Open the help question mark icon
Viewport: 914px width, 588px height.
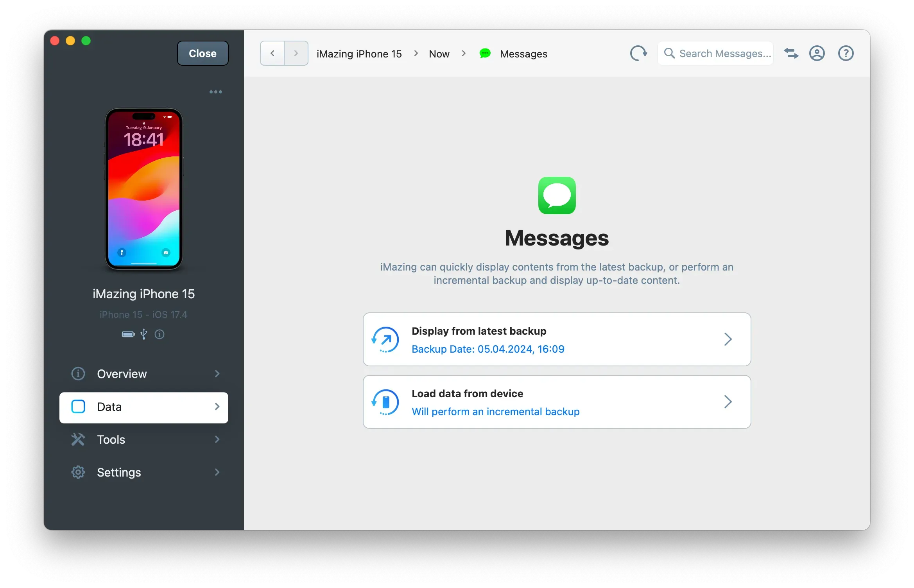point(846,53)
